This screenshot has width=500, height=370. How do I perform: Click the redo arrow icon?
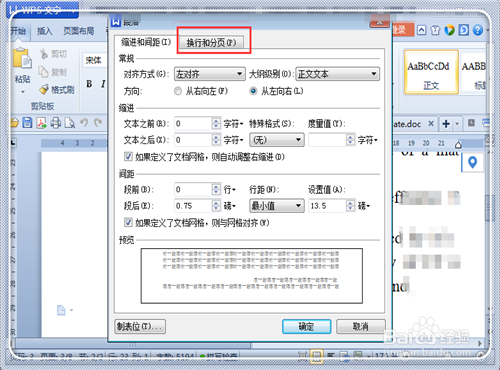(x=97, y=123)
